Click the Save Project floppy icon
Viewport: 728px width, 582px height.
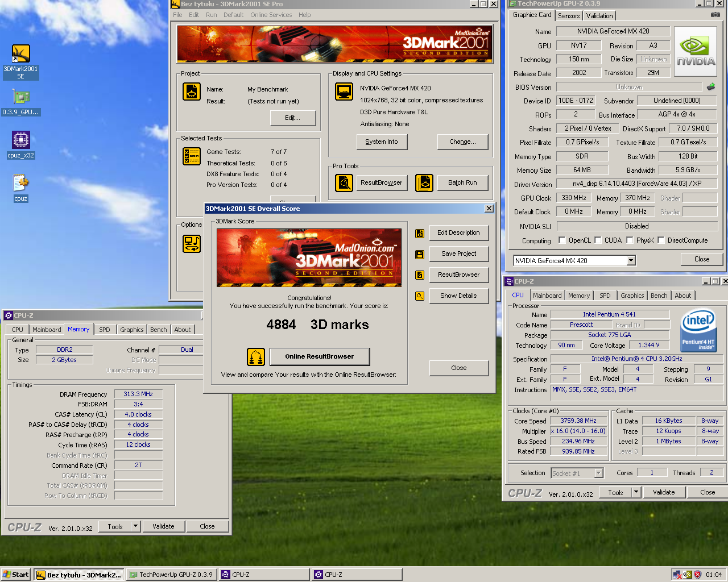click(420, 254)
